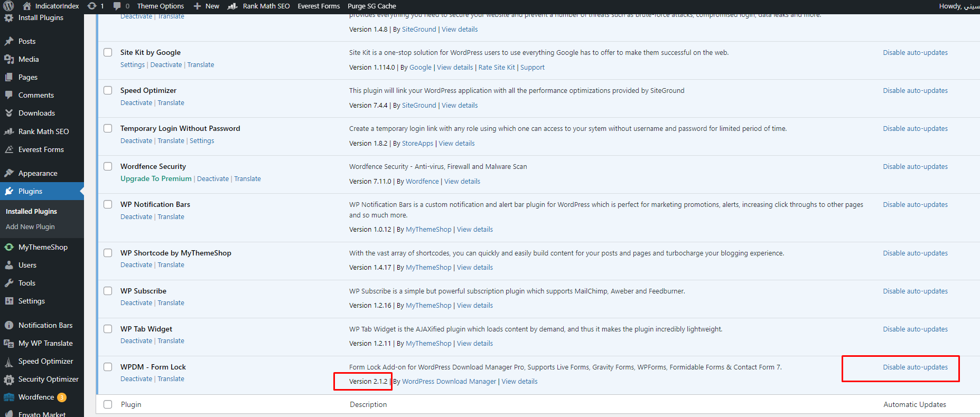Click the Comments icon in sidebar
The height and width of the screenshot is (417, 980).
[9, 95]
